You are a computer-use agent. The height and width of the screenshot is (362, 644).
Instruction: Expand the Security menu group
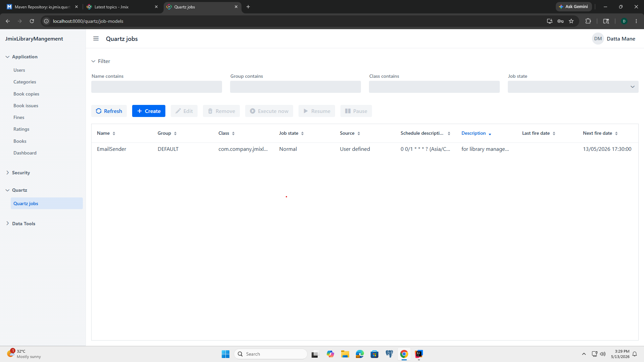tap(21, 173)
